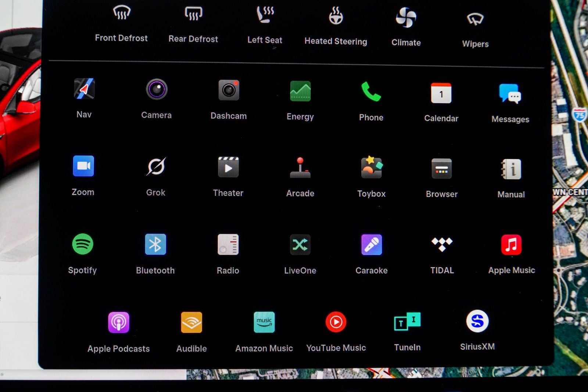Open the Nav app
588x392 pixels.
click(84, 89)
